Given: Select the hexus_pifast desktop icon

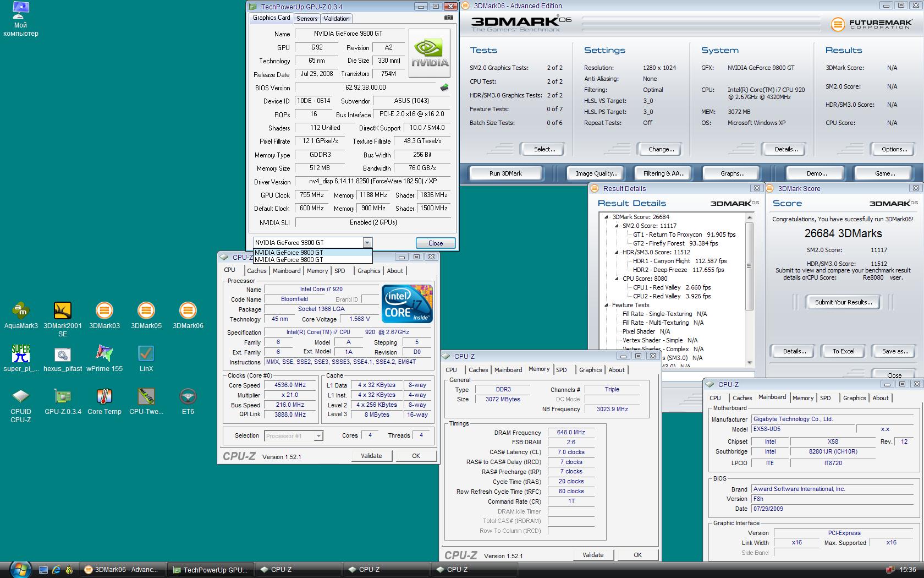Looking at the screenshot, I should (63, 358).
